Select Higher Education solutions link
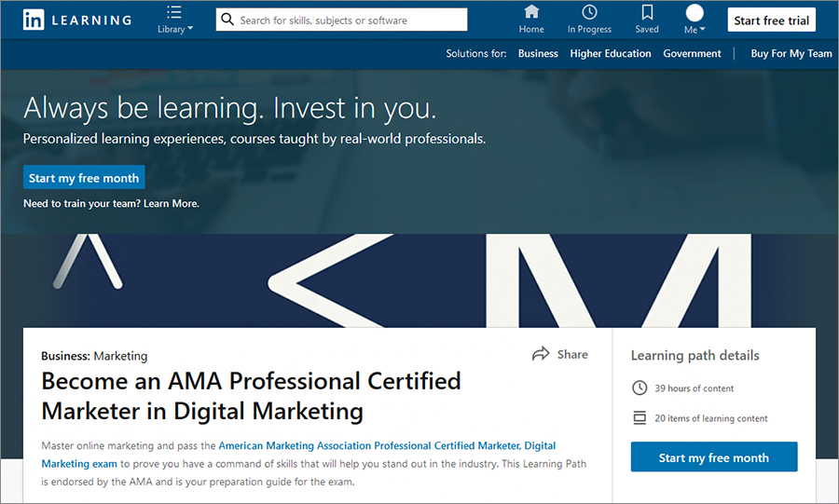Viewport: 839px width, 504px height. pyautogui.click(x=611, y=53)
